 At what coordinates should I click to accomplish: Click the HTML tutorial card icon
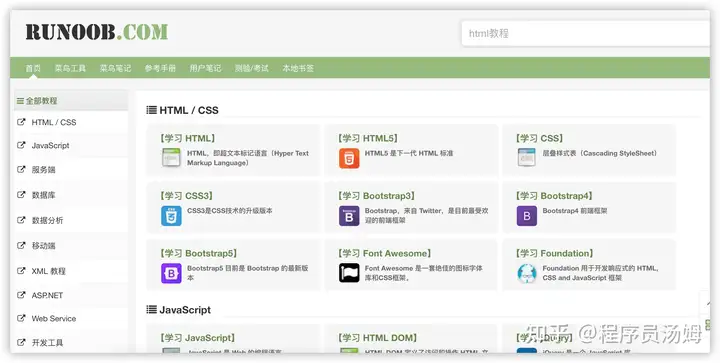[171, 158]
